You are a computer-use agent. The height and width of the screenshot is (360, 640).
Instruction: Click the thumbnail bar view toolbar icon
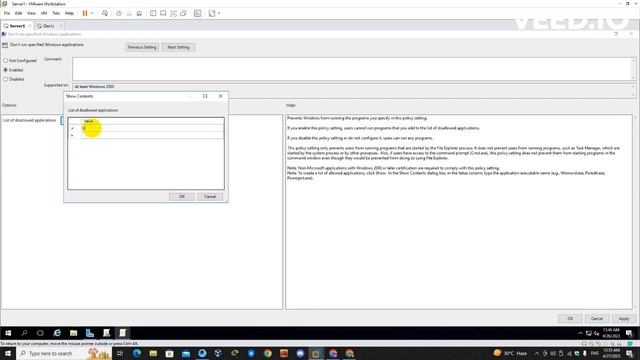(x=163, y=13)
